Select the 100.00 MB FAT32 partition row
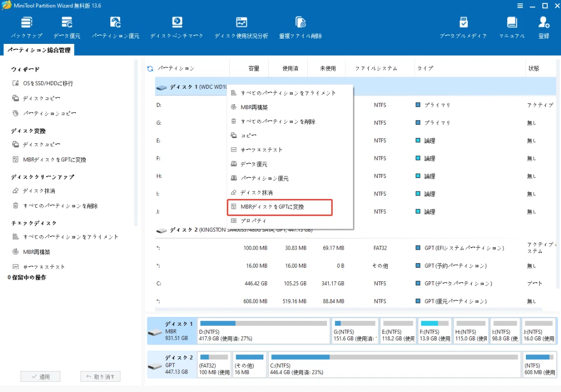The width and height of the screenshot is (561, 392). point(355,248)
